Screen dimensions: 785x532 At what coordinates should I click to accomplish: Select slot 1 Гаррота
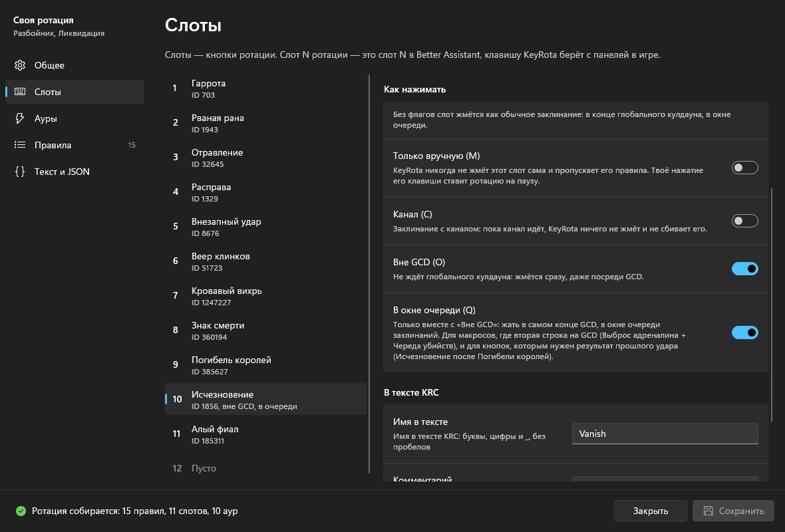(265, 88)
